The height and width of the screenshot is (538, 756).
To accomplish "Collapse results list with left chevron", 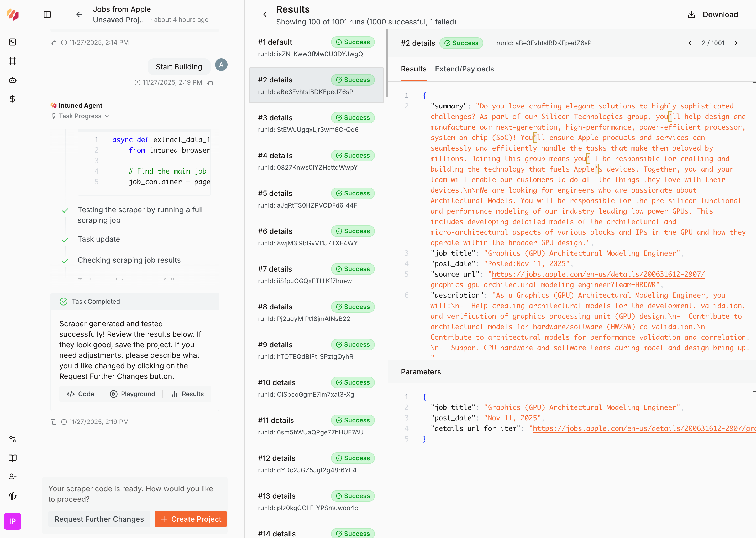I will pyautogui.click(x=265, y=14).
